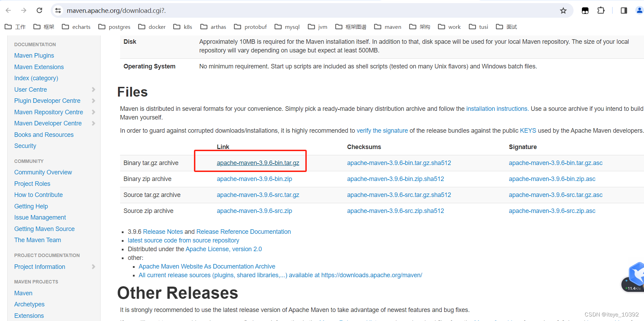644x321 pixels.
Task: Open Apache Maven Website As Documentation Archive
Action: (207, 266)
